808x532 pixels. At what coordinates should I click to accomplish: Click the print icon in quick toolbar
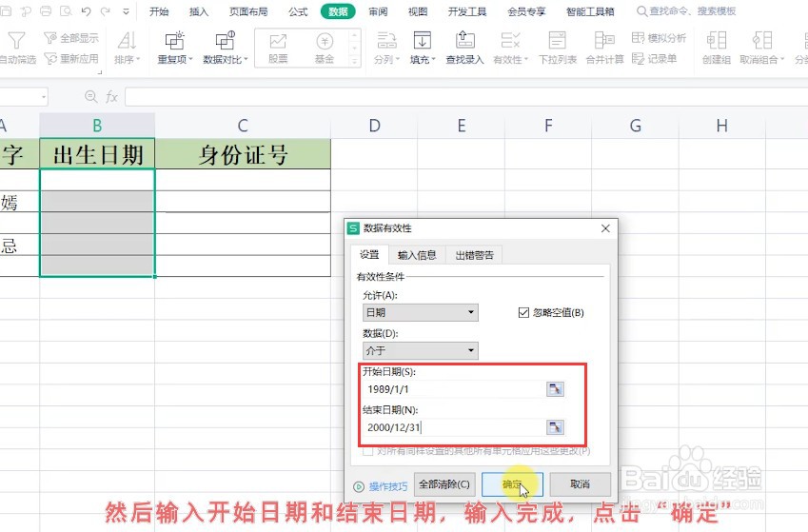pos(46,10)
